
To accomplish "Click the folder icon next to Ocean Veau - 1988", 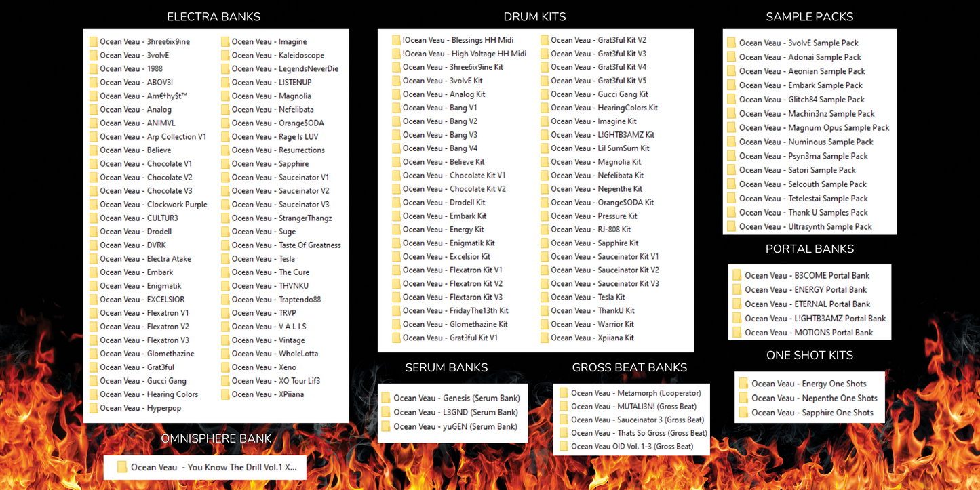I will 94,68.
